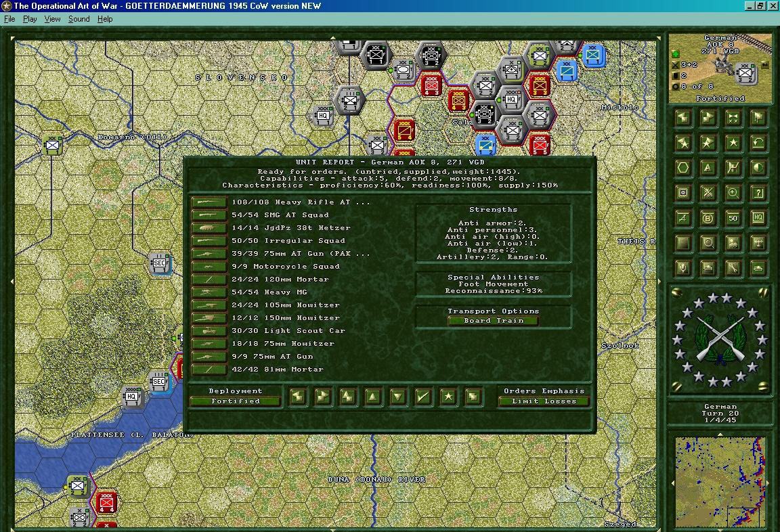Open the Sound menu
The width and height of the screenshot is (780, 532).
coord(79,19)
